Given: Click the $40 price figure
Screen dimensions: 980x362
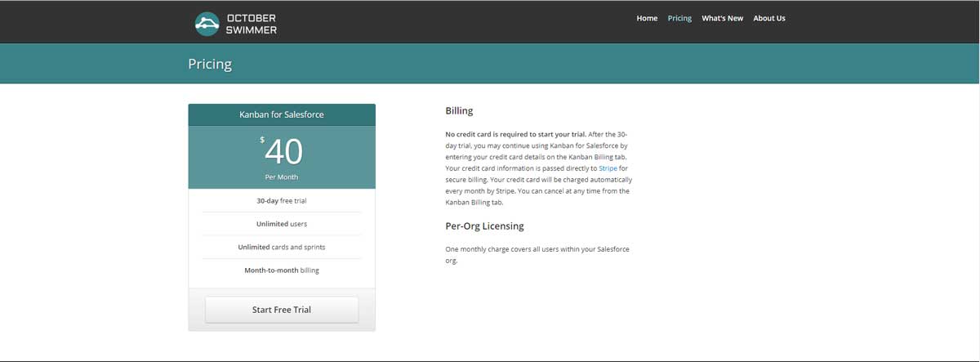Looking at the screenshot, I should coord(283,151).
